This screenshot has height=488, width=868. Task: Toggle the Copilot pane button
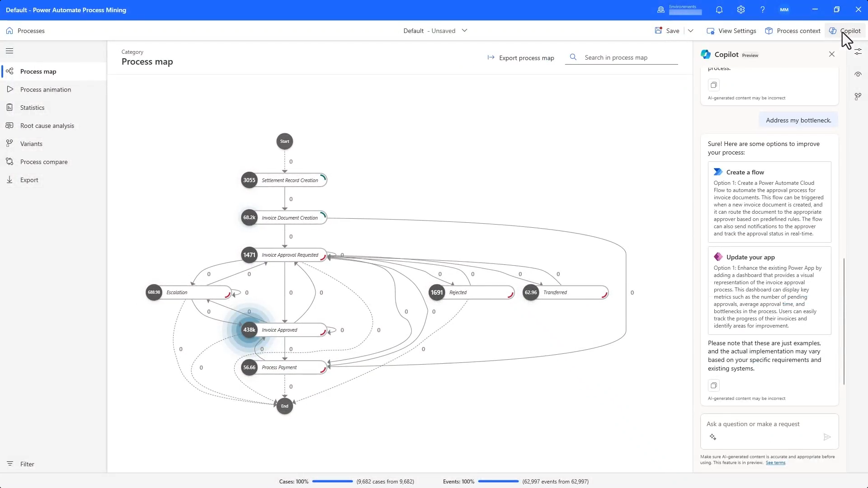(844, 31)
